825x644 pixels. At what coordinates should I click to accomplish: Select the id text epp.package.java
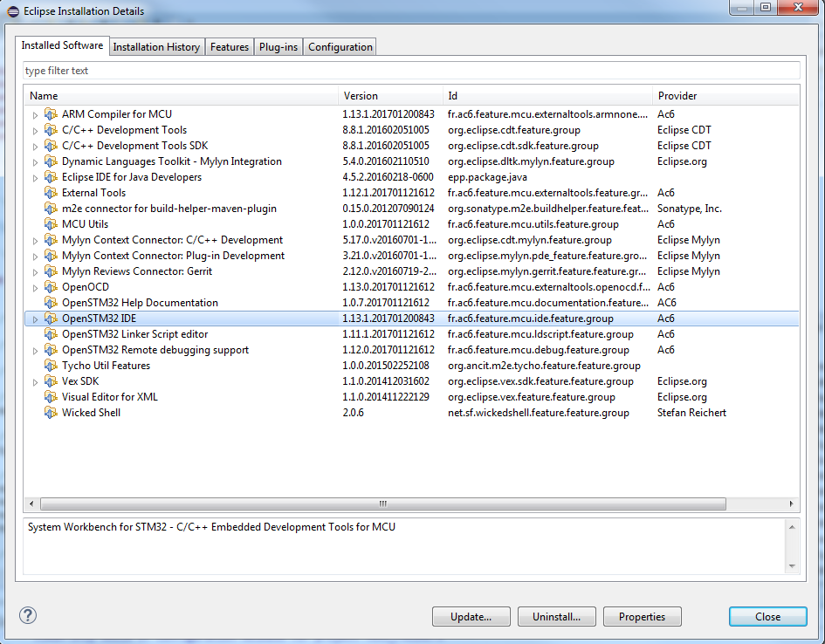pos(487,177)
